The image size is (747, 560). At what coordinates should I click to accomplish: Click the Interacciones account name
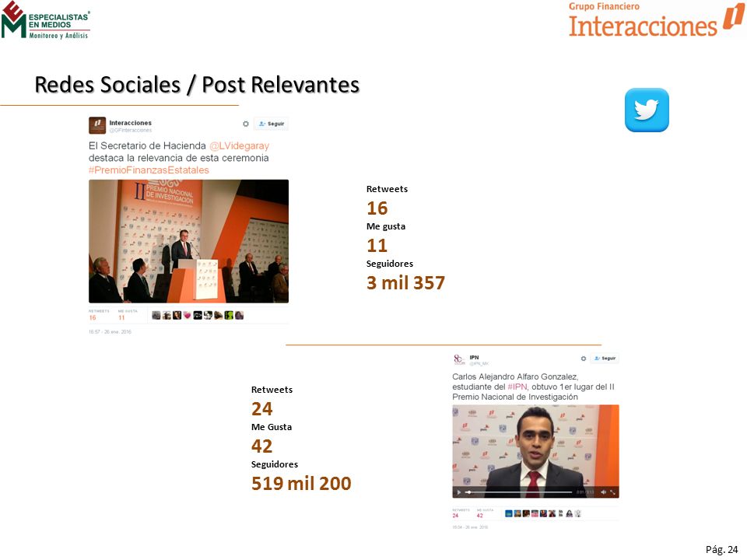(130, 123)
